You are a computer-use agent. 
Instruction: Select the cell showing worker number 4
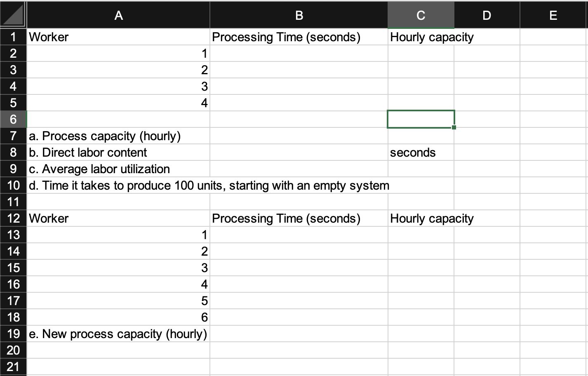(x=119, y=103)
